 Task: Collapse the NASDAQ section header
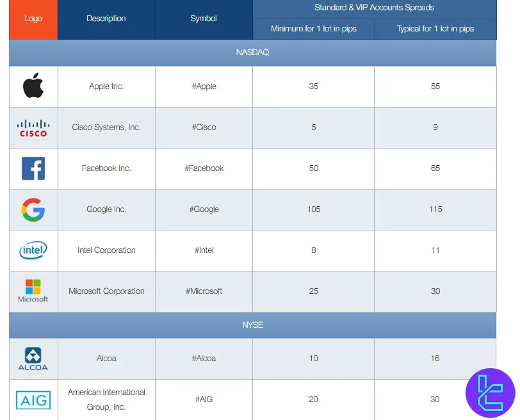click(x=252, y=52)
